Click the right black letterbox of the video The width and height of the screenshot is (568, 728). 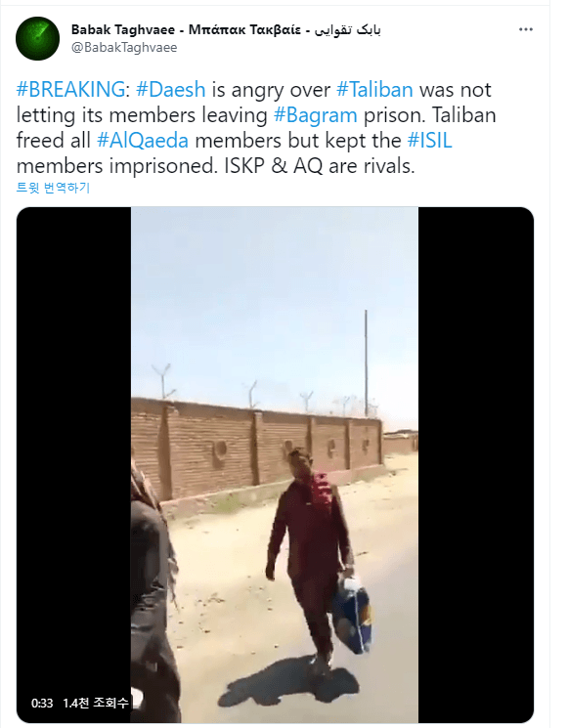[476, 465]
